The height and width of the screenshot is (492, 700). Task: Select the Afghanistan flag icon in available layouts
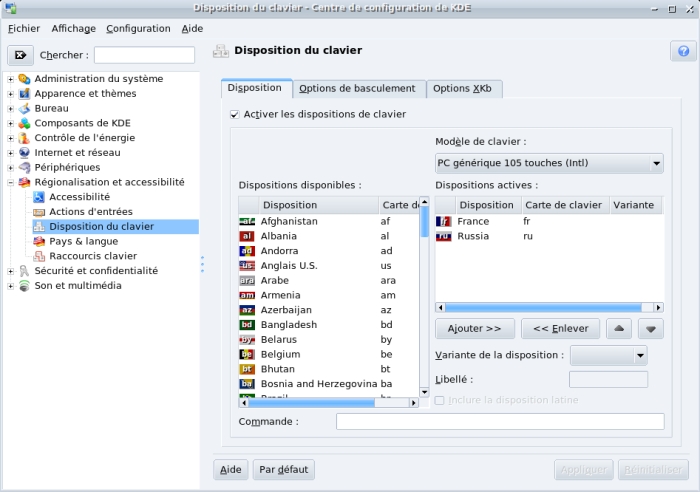247,221
